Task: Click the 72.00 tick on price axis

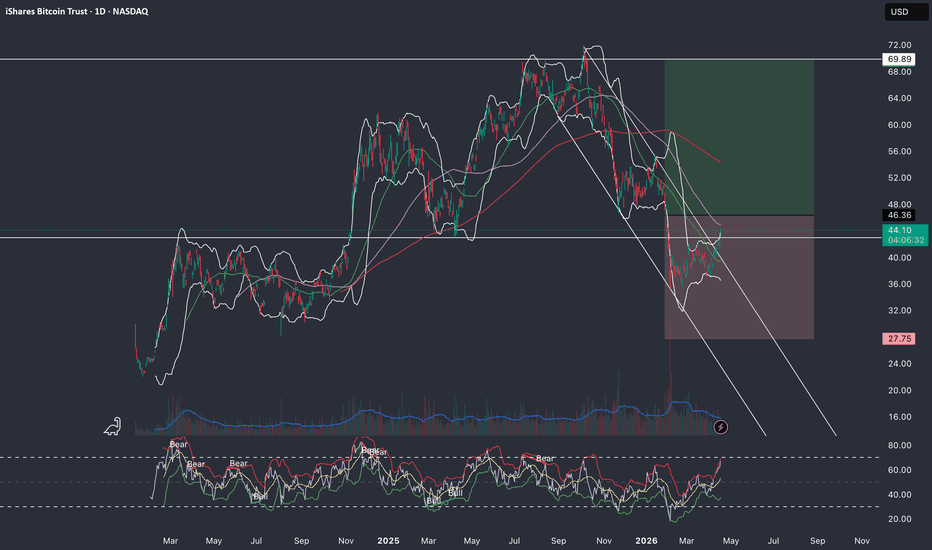Action: [898, 46]
